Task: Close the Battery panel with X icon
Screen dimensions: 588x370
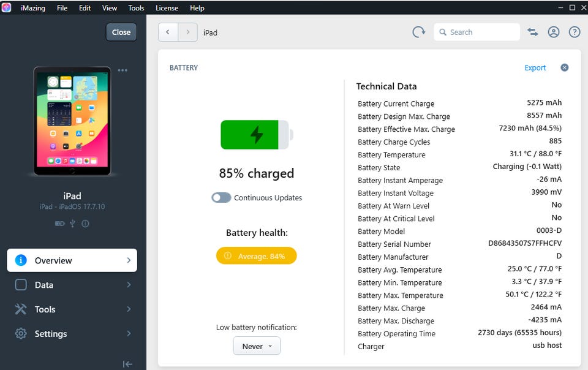Action: tap(564, 67)
